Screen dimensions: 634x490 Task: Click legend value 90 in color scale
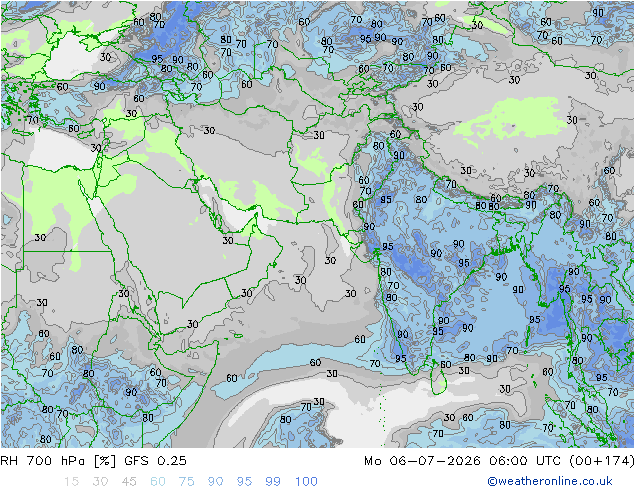[x=215, y=482]
